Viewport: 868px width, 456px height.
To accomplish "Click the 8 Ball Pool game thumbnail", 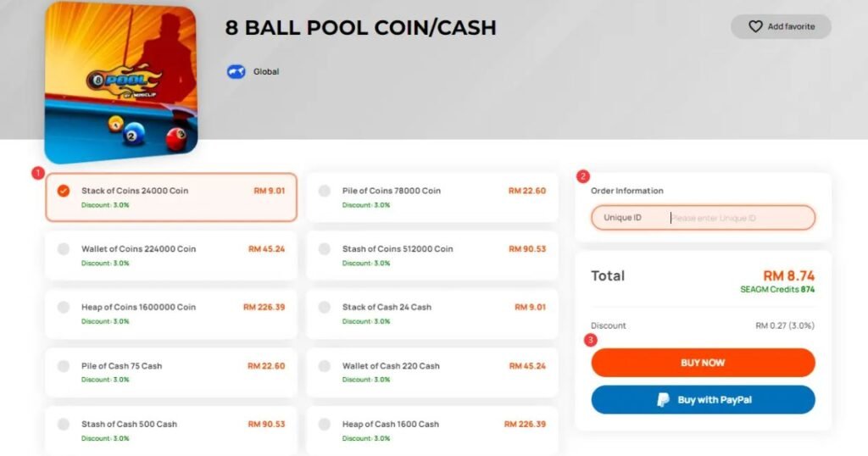I will (x=120, y=81).
